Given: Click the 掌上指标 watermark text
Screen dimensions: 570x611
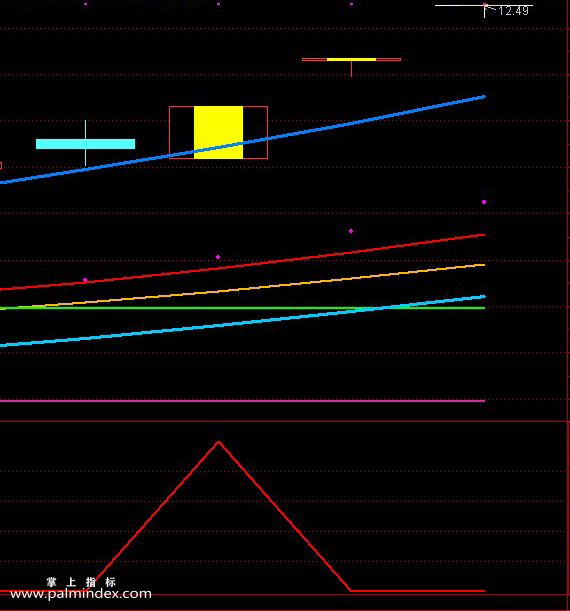Looking at the screenshot, I should click(81, 582).
